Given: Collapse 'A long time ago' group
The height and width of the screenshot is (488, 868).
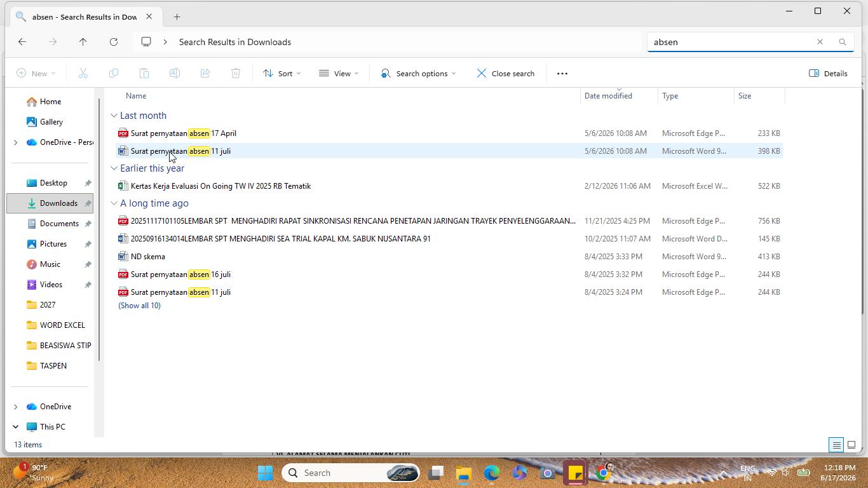Looking at the screenshot, I should pos(114,203).
